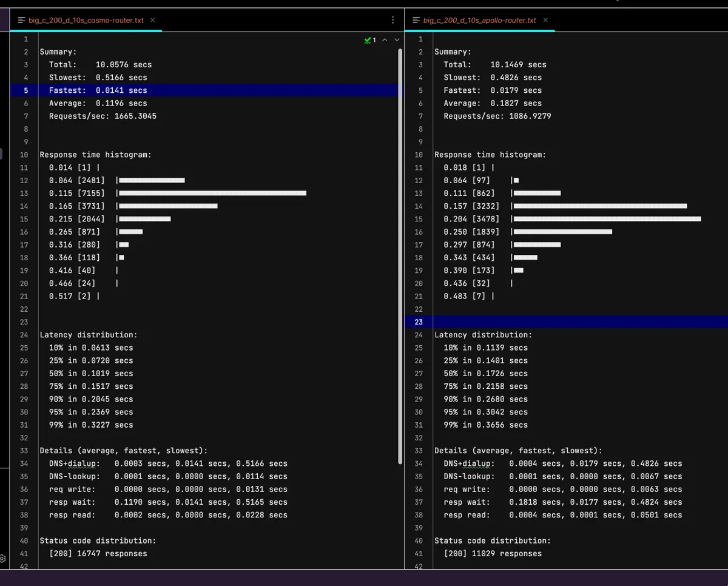Image resolution: width=728 pixels, height=586 pixels.
Task: Close the apollo-router.txt tab
Action: tap(545, 20)
